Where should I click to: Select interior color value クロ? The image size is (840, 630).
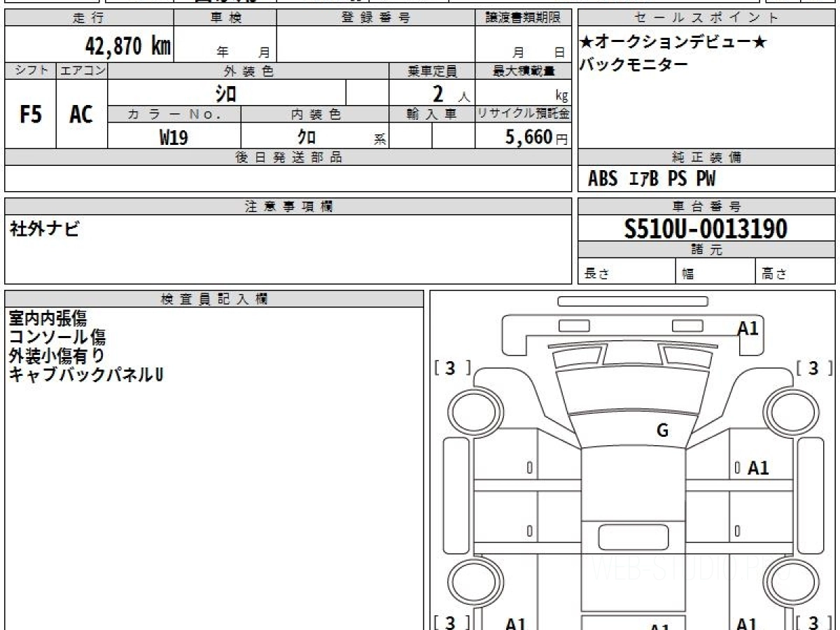[x=307, y=137]
